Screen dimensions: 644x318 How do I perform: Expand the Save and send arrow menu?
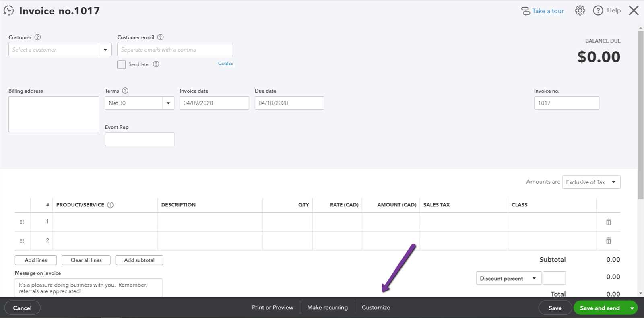[x=632, y=308]
